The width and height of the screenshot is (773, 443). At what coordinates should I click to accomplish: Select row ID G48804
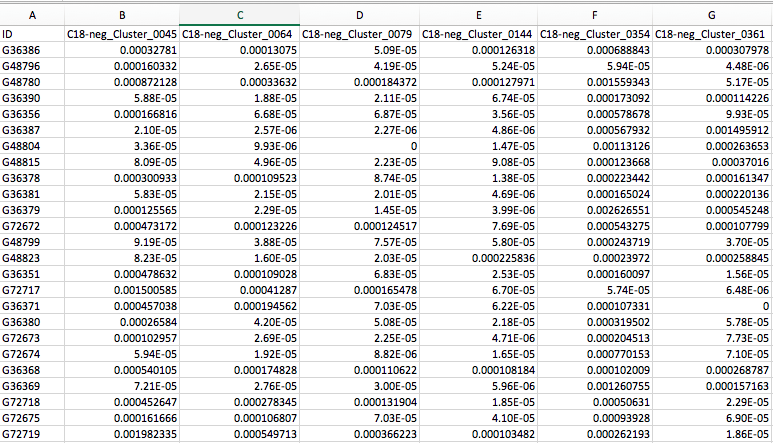coord(32,146)
